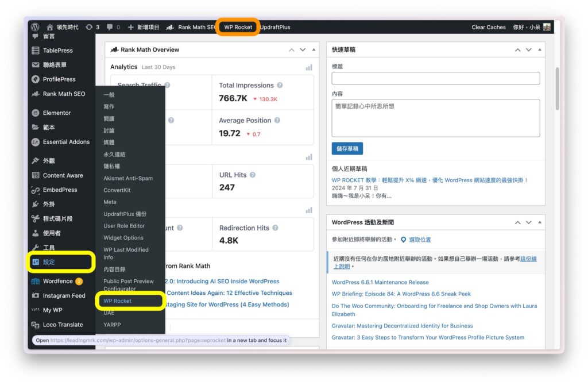Select 一般 in settings submenu
Screen dimensions: 588x385
(x=109, y=95)
